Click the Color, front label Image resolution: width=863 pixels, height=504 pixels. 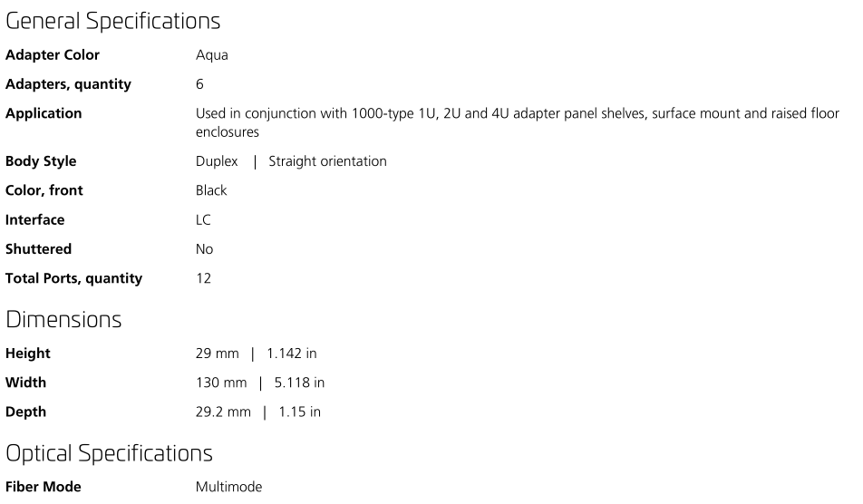point(44,190)
